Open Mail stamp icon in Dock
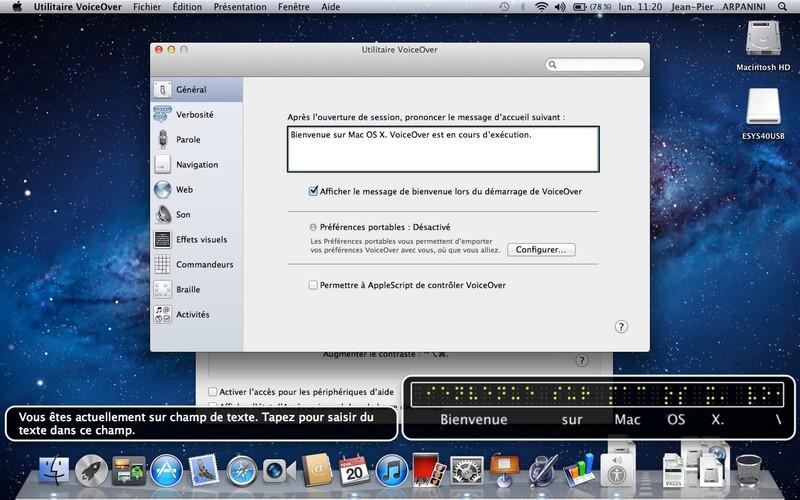Image resolution: width=800 pixels, height=500 pixels. click(204, 470)
